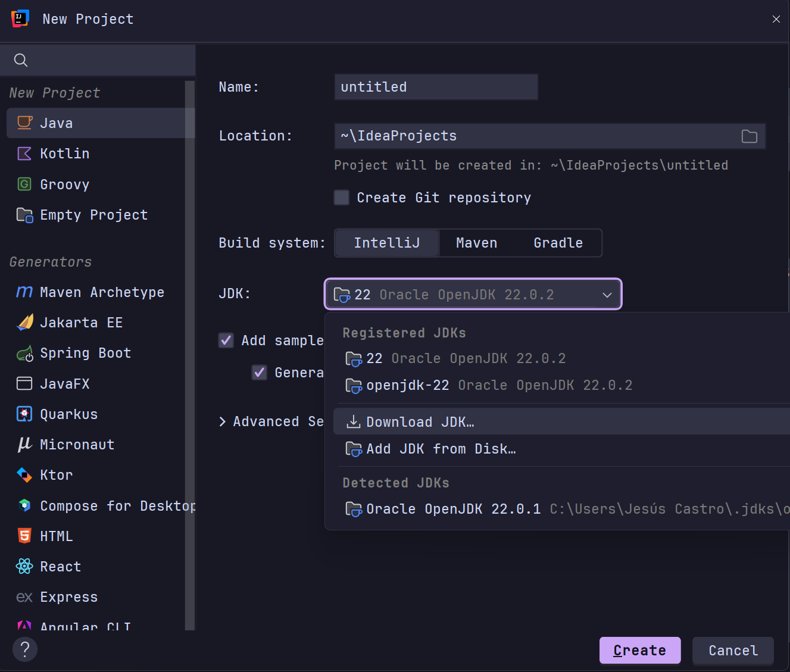Expand the Advanced Settings section
This screenshot has height=672, width=790.
pyautogui.click(x=222, y=421)
